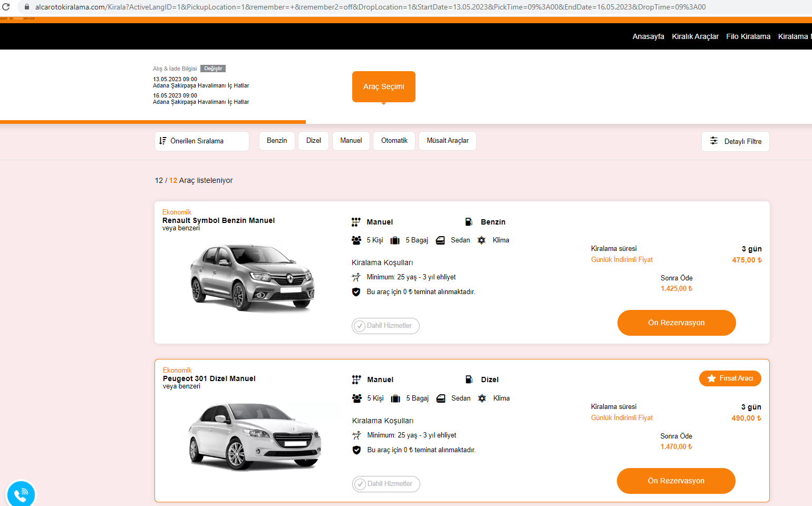The image size is (812, 506).
Task: Click the Sedan body icon on Renault card
Action: click(440, 240)
